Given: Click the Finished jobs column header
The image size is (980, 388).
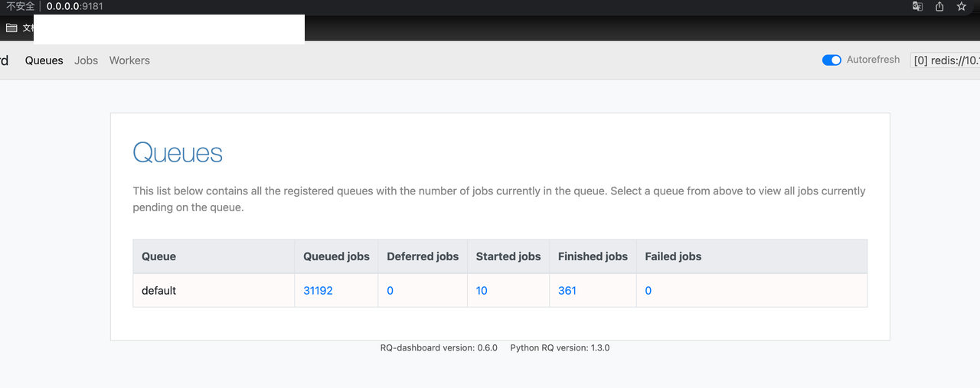Looking at the screenshot, I should 593,256.
